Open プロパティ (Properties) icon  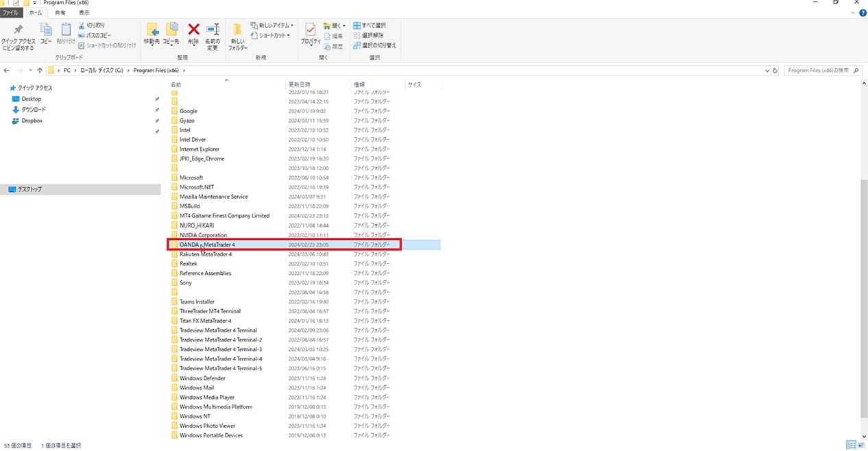click(x=311, y=34)
